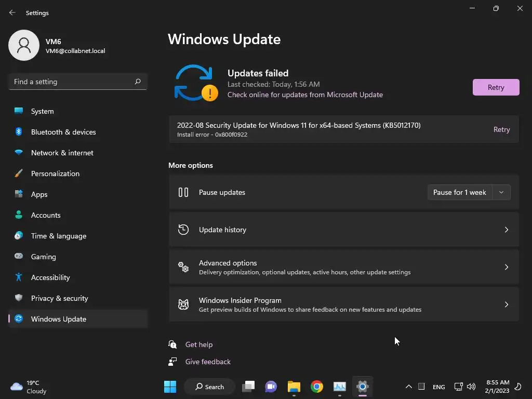Screen dimensions: 532x399
Task: Open the Get help link
Action: 199,344
